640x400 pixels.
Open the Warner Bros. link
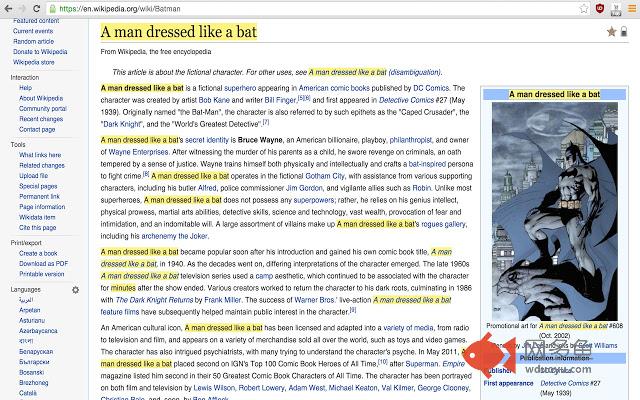point(316,300)
